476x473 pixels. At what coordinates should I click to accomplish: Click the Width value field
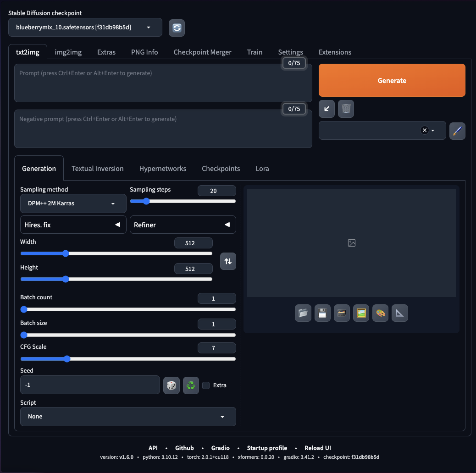194,243
